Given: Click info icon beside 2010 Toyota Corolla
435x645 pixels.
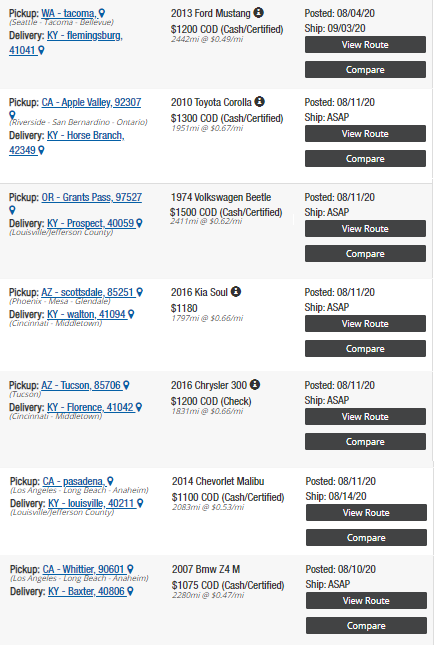Looking at the screenshot, I should point(259,102).
